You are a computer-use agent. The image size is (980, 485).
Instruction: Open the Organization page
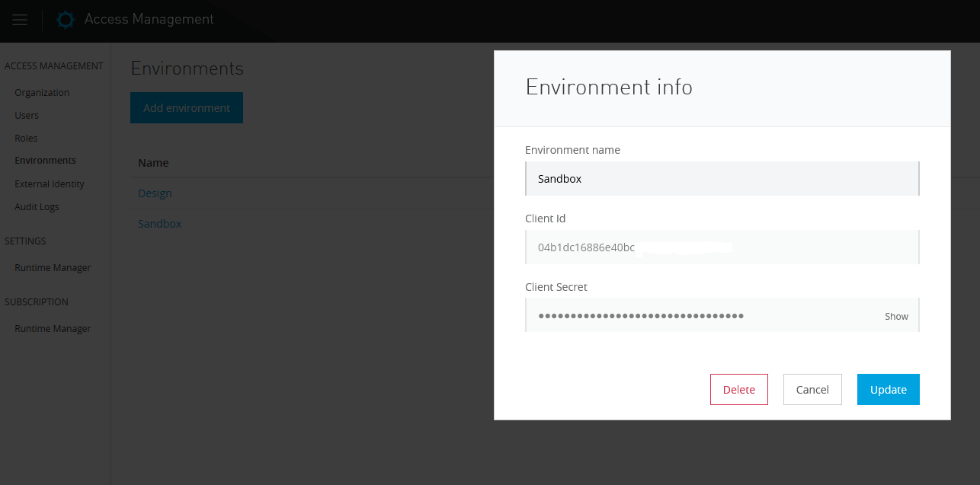(42, 93)
